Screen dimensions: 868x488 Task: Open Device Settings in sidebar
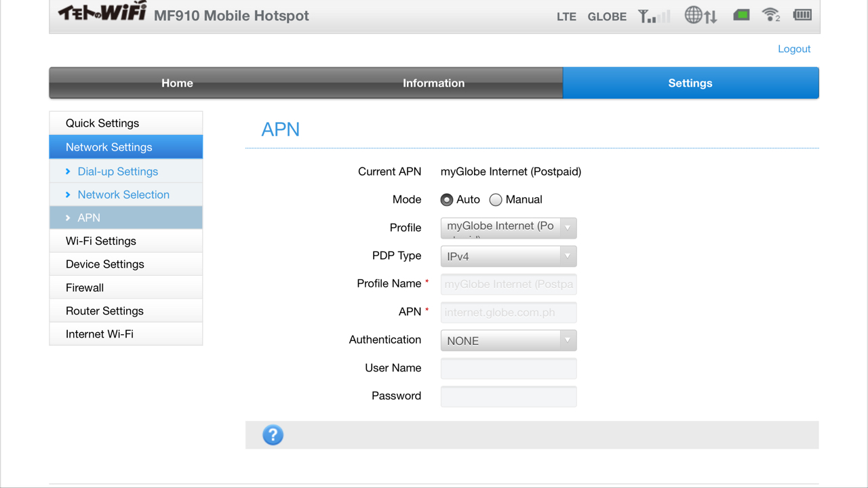point(126,264)
